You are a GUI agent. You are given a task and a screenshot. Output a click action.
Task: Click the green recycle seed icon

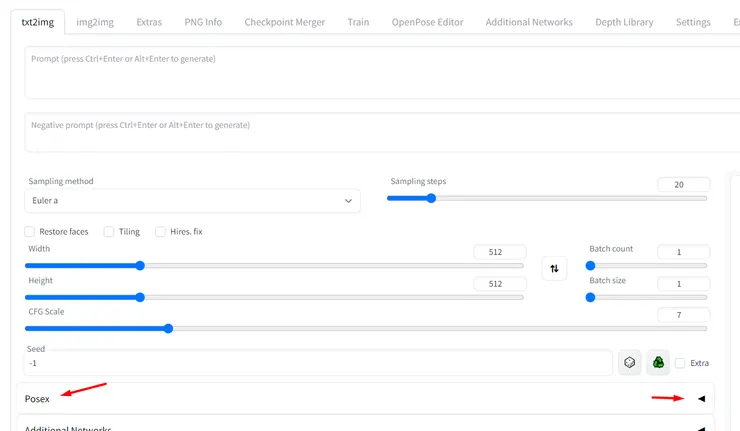point(658,363)
